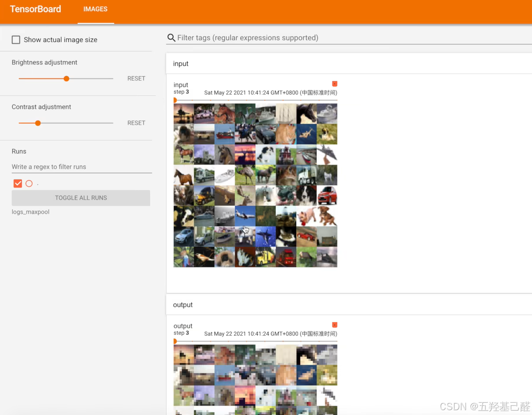This screenshot has height=415, width=532.
Task: Collapse the output tag section header
Action: point(349,305)
